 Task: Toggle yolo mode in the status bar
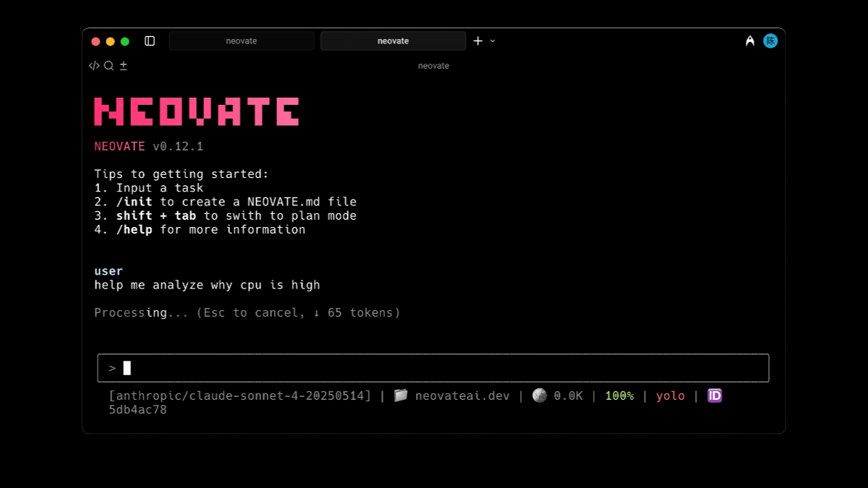(x=670, y=395)
